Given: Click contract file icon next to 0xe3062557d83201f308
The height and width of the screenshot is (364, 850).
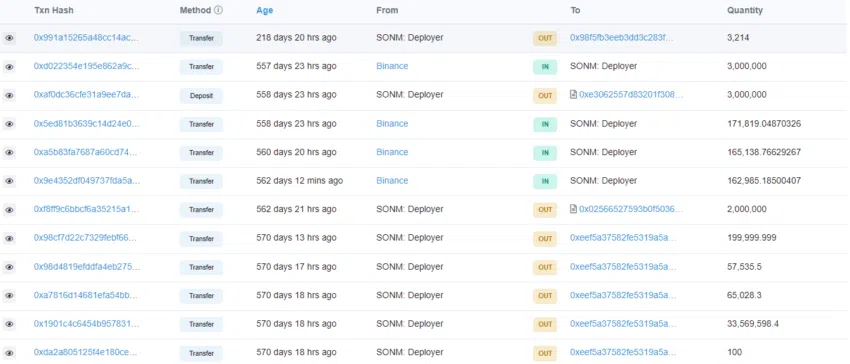Looking at the screenshot, I should [x=574, y=95].
